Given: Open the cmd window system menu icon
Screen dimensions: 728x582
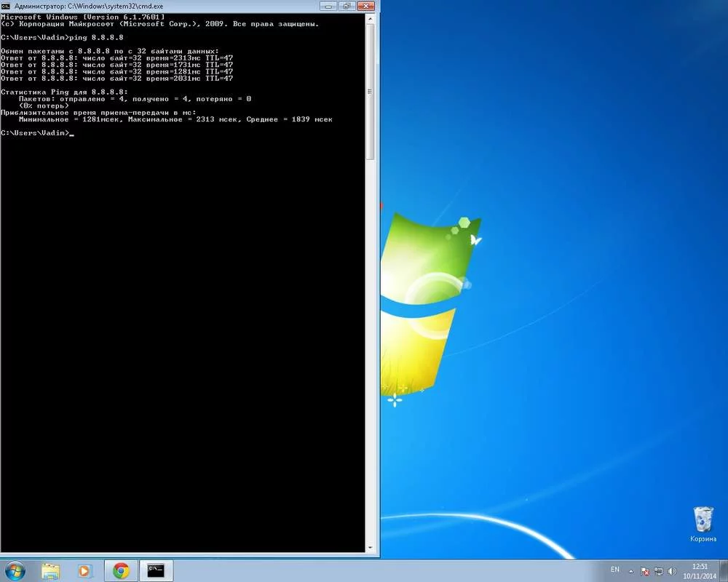Looking at the screenshot, I should (6, 6).
